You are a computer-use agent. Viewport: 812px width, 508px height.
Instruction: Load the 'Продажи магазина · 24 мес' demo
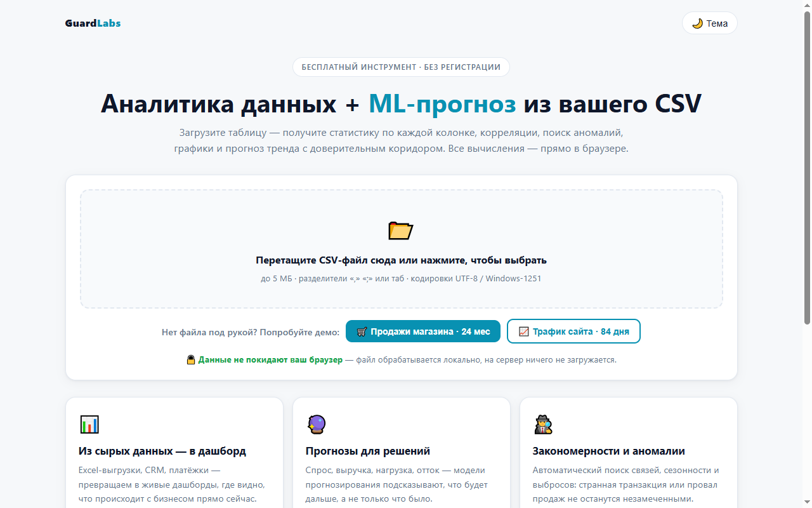423,331
